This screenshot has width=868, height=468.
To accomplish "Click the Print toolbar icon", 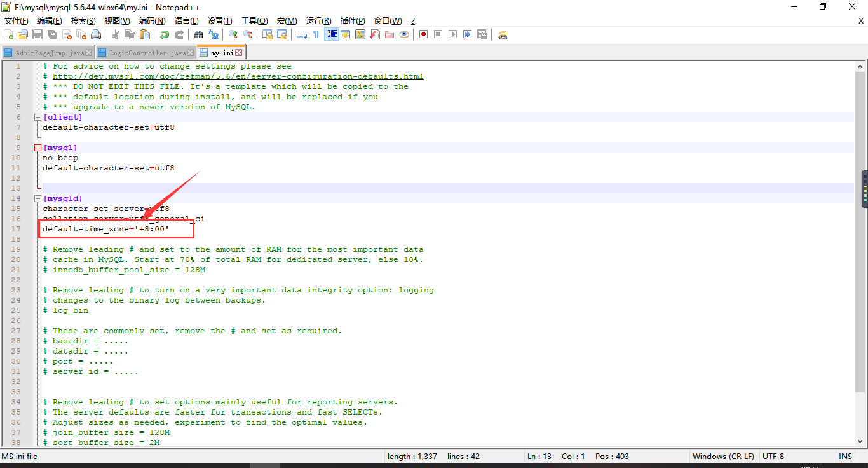I will click(96, 34).
